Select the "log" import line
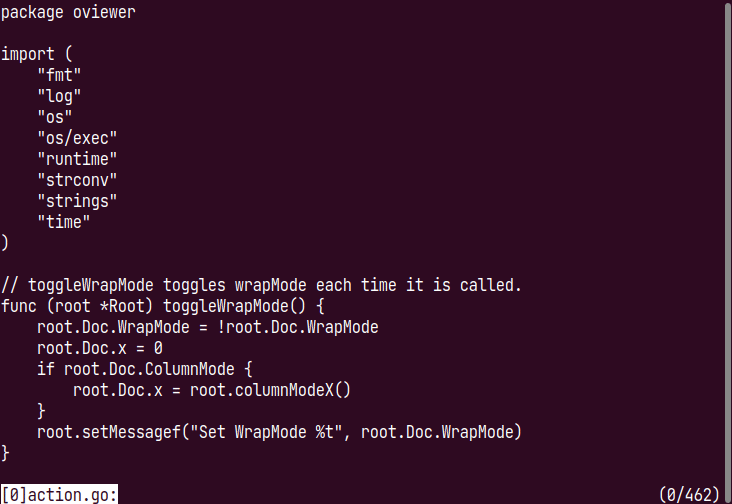Image resolution: width=732 pixels, height=504 pixels. (59, 96)
